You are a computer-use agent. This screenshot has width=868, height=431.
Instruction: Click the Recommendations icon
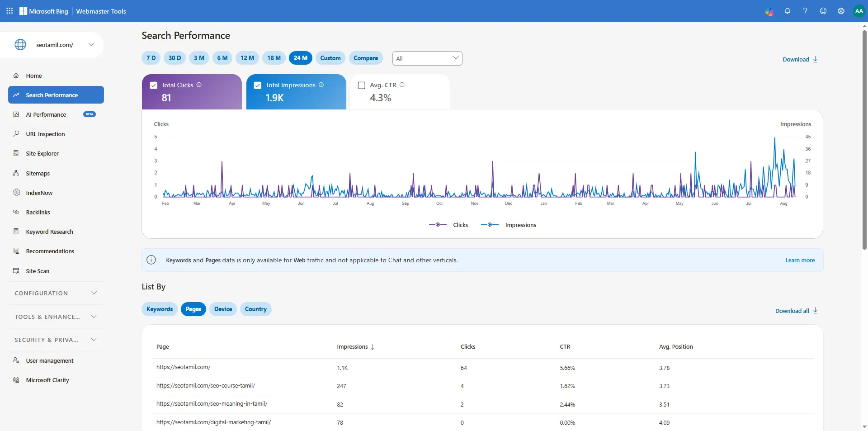click(16, 251)
